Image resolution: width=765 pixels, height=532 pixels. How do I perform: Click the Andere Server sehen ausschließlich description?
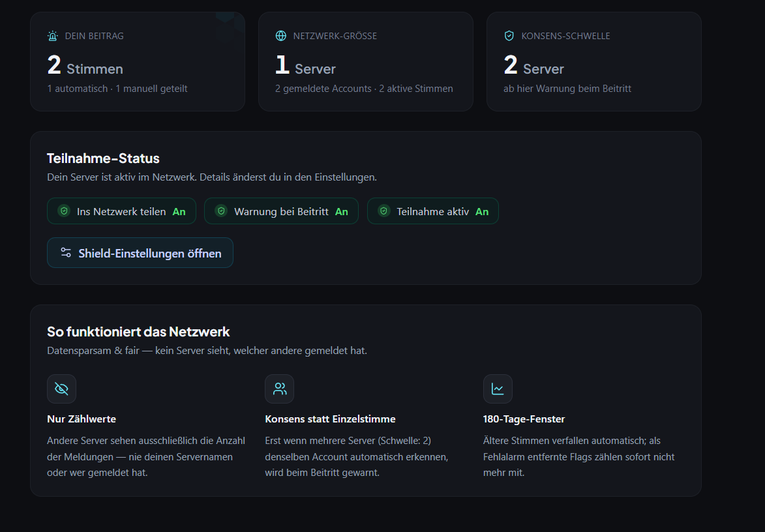pyautogui.click(x=146, y=456)
